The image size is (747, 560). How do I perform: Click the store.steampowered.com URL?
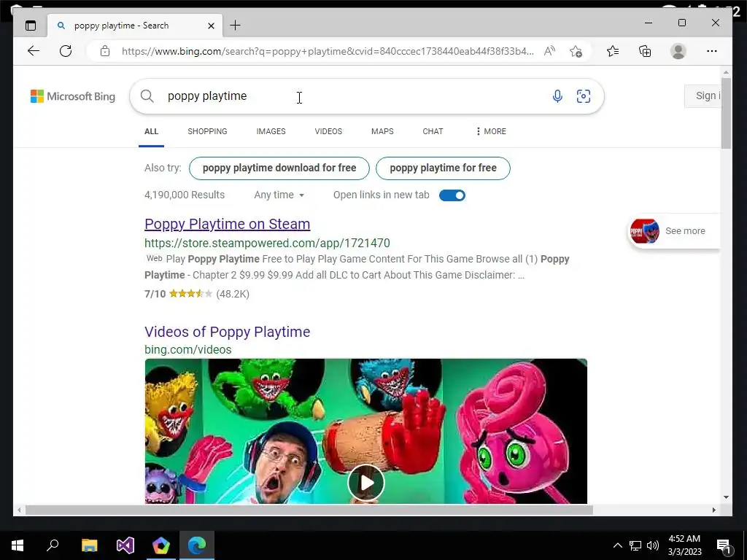tap(267, 243)
